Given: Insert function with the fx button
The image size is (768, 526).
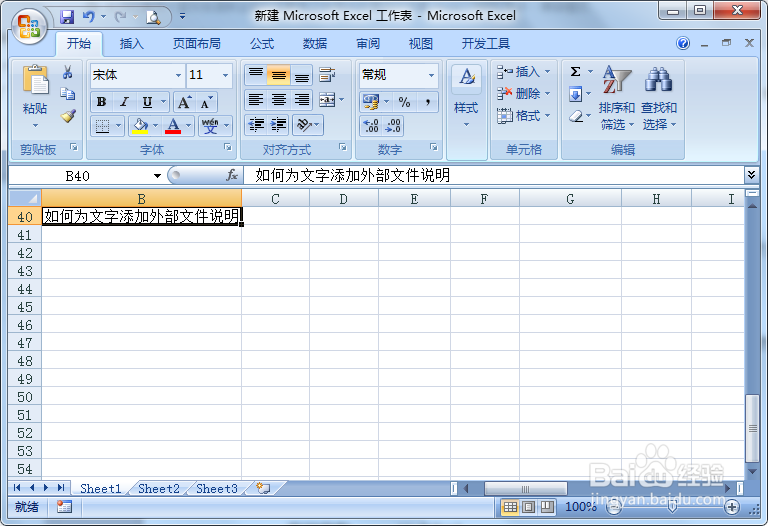Looking at the screenshot, I should pos(232,175).
